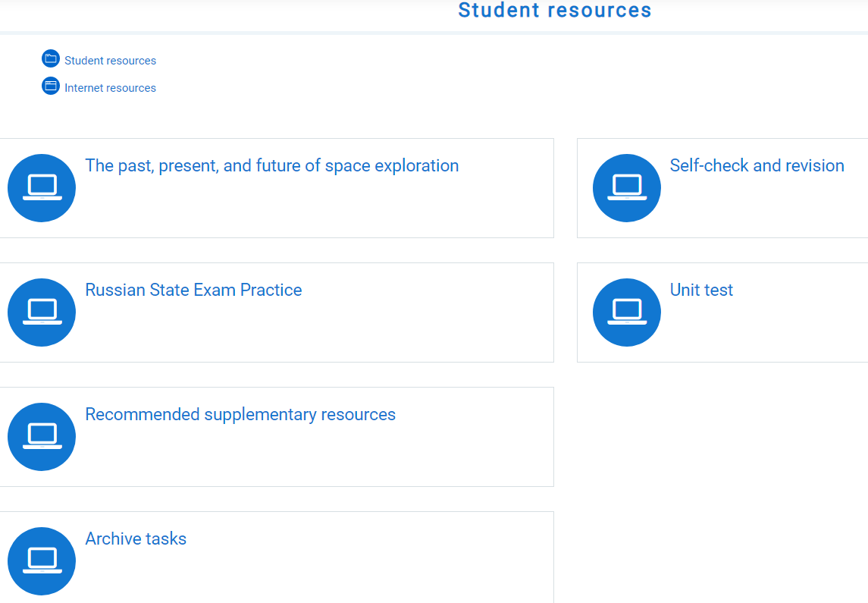This screenshot has height=603, width=868.
Task: Open the Recommended supplementary resources page
Action: click(x=240, y=414)
